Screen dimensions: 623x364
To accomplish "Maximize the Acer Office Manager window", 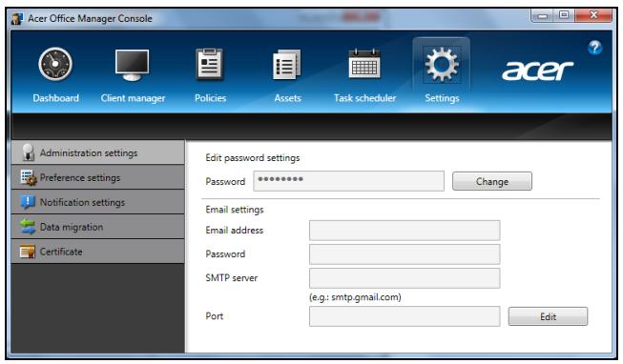I will [x=564, y=15].
